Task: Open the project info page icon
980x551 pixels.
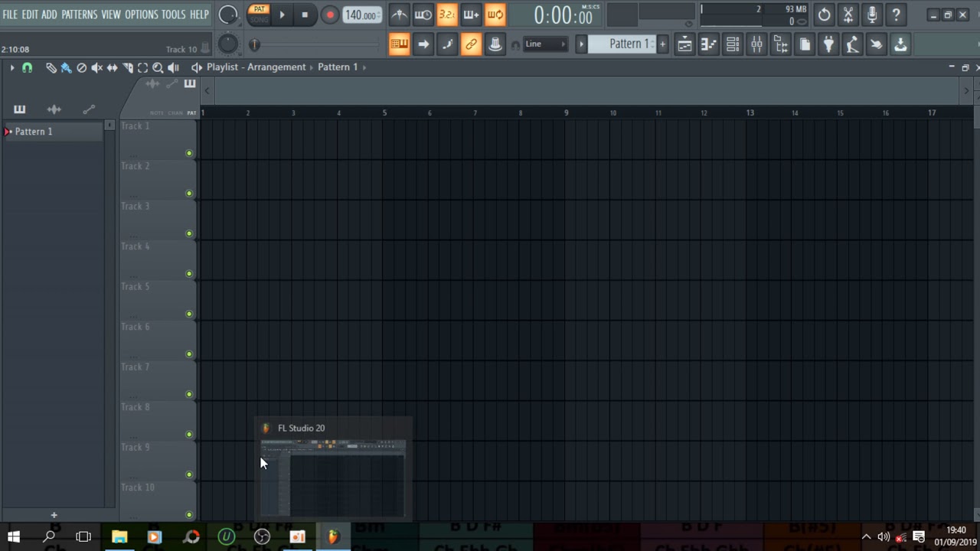Action: [x=805, y=44]
